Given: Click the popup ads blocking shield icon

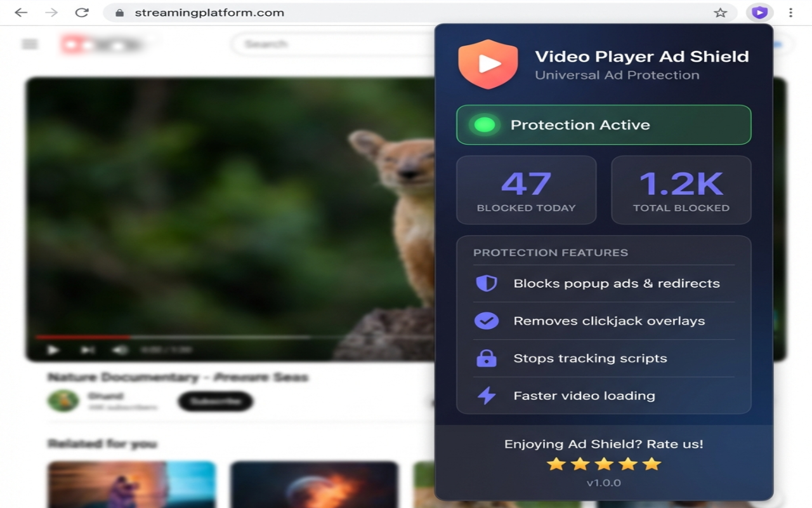Looking at the screenshot, I should (x=486, y=283).
